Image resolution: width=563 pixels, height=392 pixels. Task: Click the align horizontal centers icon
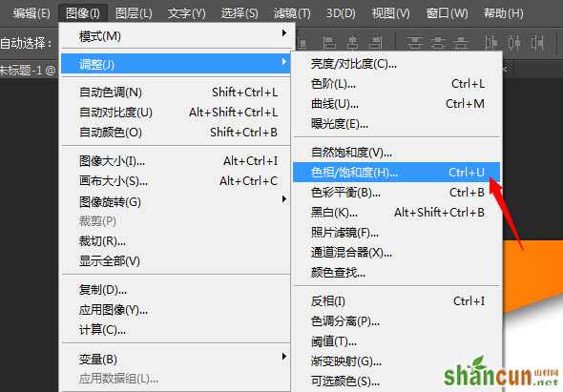(x=352, y=44)
